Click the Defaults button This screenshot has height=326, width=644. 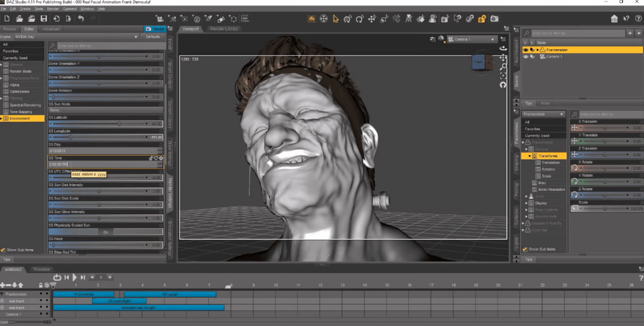coord(152,36)
